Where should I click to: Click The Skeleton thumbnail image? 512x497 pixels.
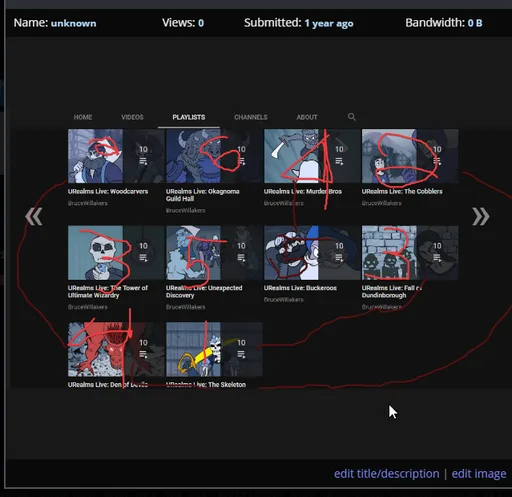[x=214, y=349]
